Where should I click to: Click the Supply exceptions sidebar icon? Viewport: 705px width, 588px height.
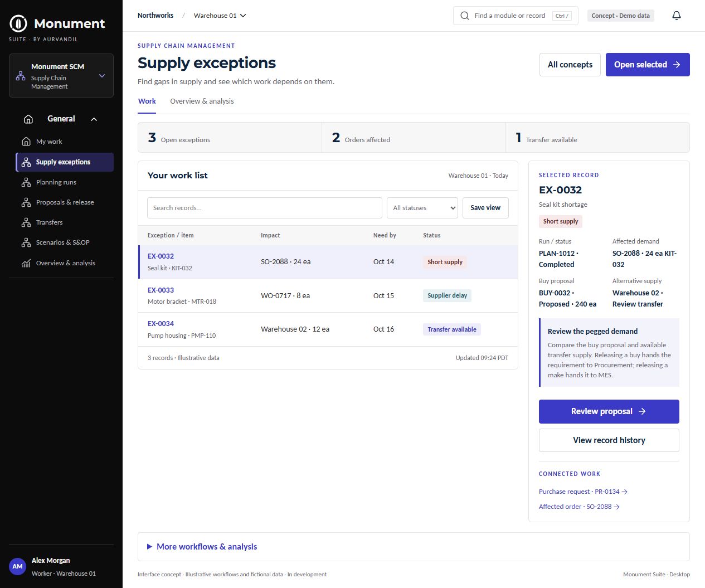(26, 162)
